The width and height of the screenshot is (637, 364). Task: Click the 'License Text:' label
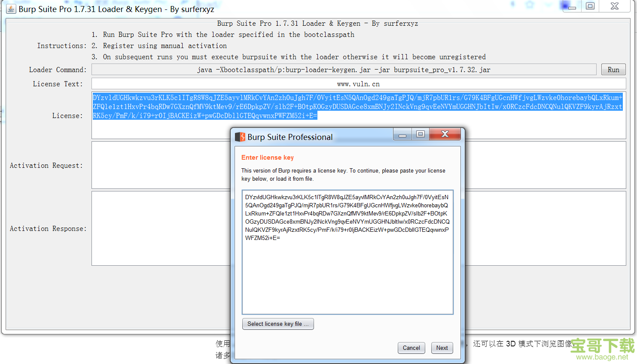[58, 84]
